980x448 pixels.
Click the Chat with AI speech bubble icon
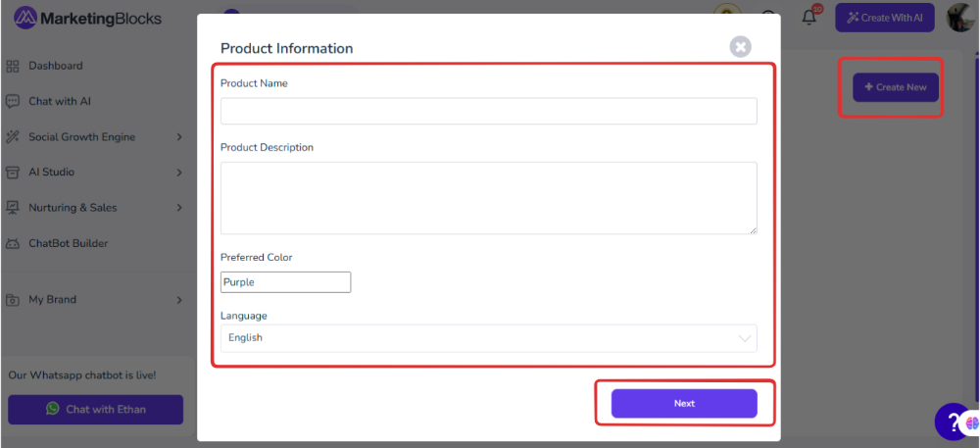(13, 101)
